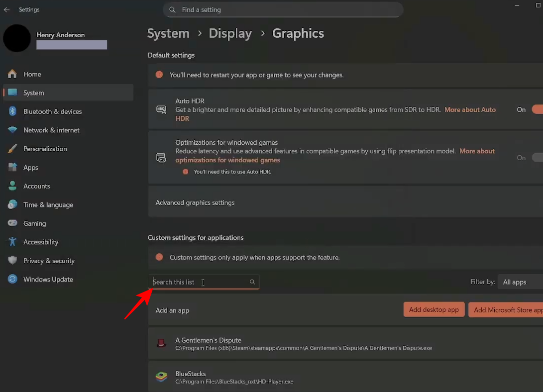Open the Filter by All apps dropdown

(521, 282)
